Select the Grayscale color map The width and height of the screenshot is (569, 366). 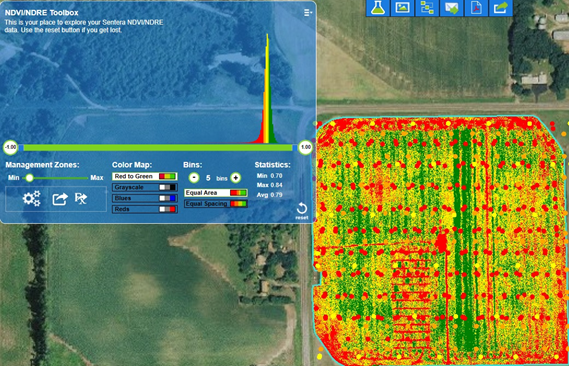click(x=144, y=187)
